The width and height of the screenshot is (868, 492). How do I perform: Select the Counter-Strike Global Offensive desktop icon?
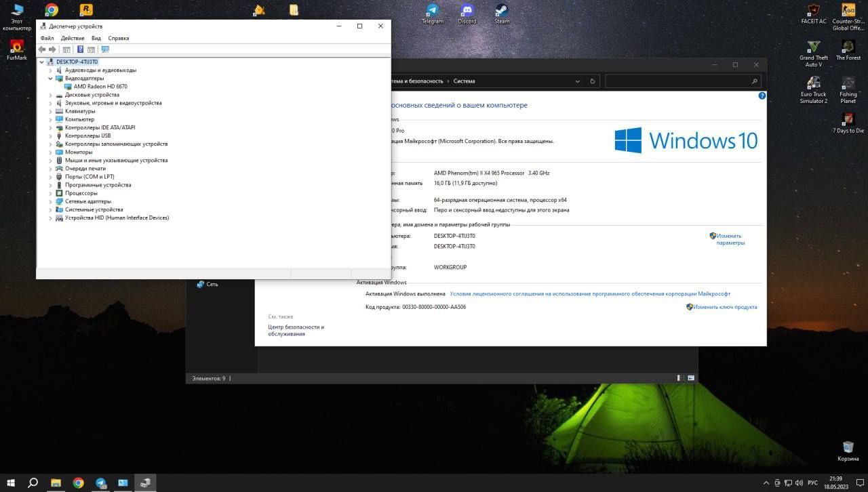(x=848, y=17)
